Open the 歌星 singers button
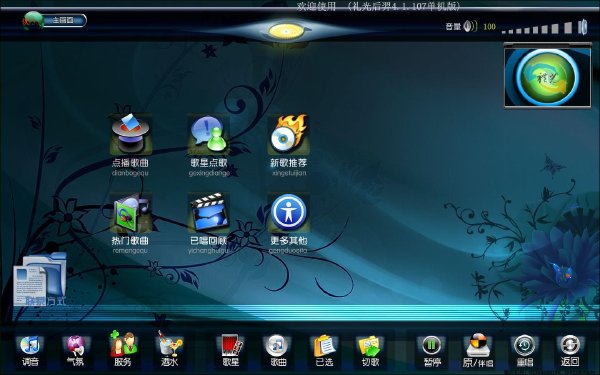 pos(231,351)
